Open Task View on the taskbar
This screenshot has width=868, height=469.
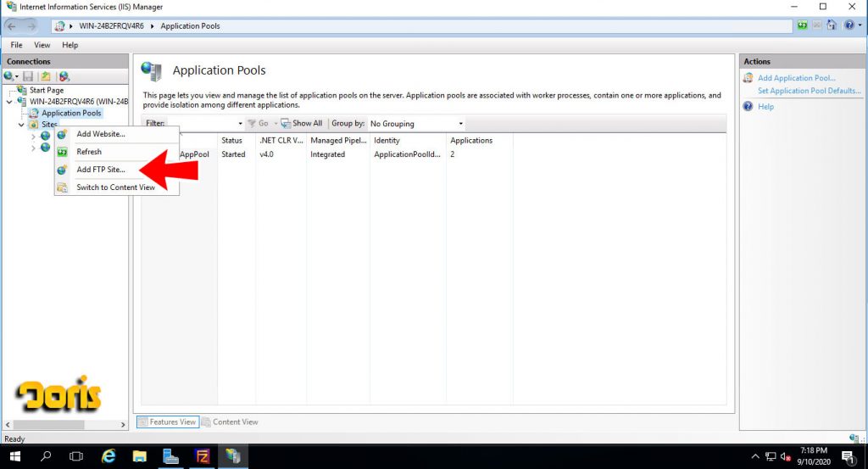pyautogui.click(x=76, y=456)
